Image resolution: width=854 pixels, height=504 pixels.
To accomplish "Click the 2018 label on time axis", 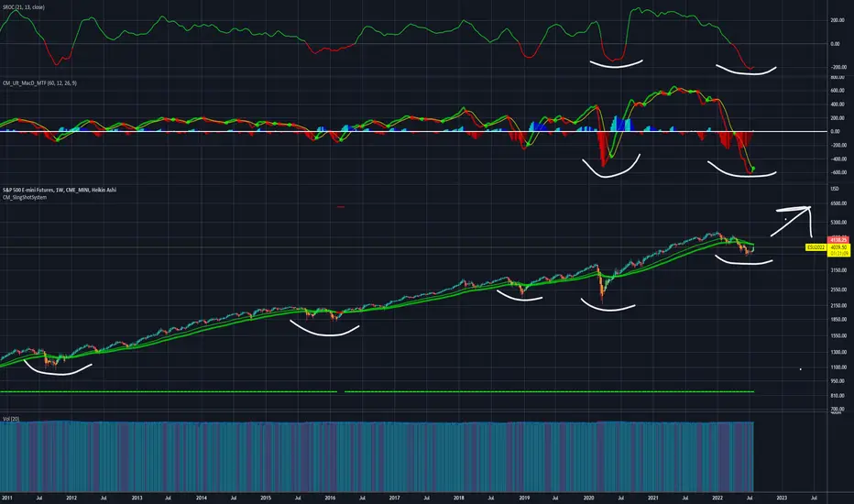I will click(x=458, y=498).
